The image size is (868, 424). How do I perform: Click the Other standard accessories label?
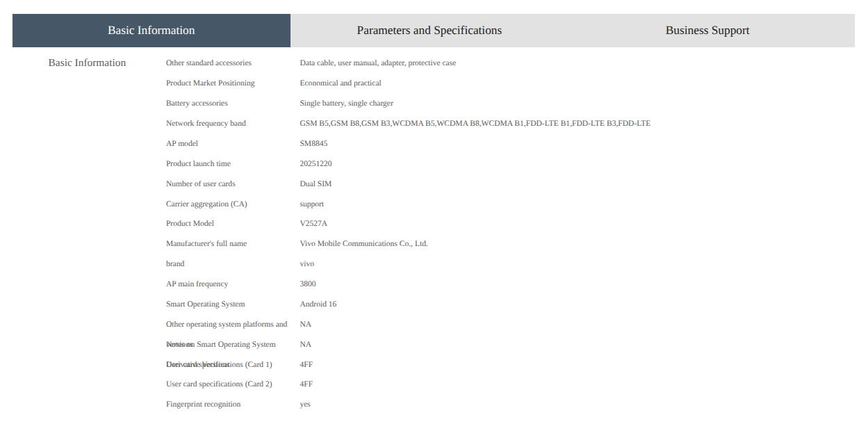(208, 63)
